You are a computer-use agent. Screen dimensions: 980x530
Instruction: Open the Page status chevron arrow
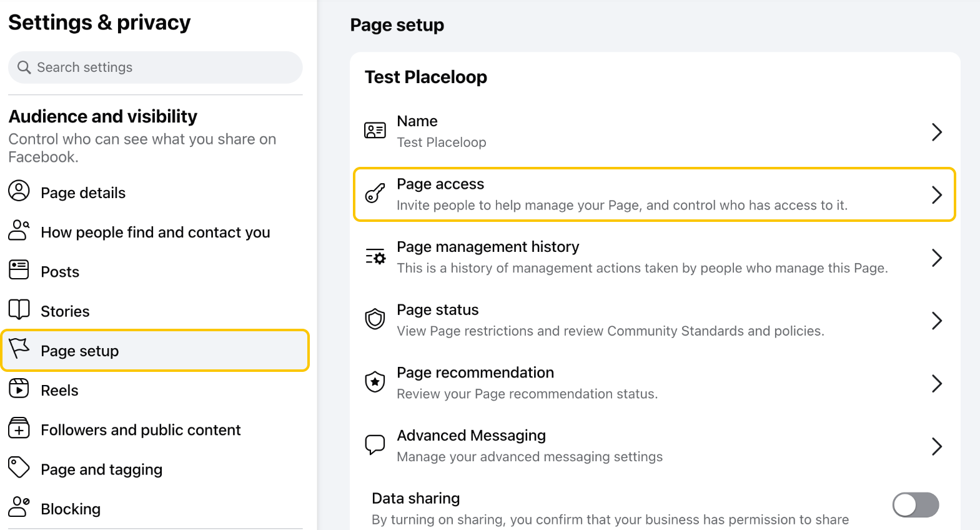point(936,321)
